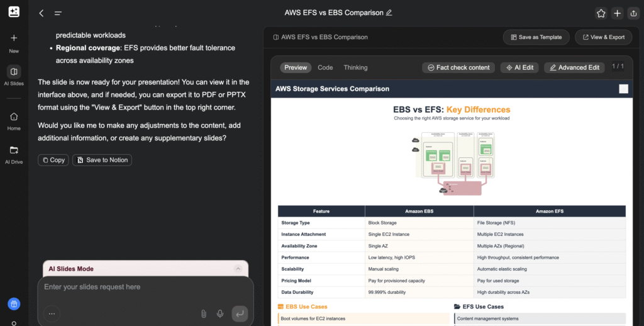Select the Instance Attachment row label
Image resolution: width=644 pixels, height=326 pixels.
click(304, 234)
